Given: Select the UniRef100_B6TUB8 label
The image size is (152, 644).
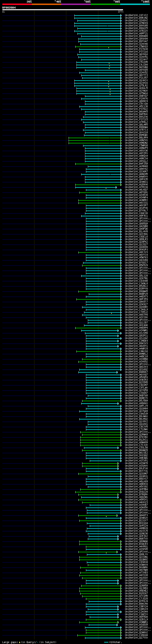Looking at the screenshot, I should (x=137, y=67).
